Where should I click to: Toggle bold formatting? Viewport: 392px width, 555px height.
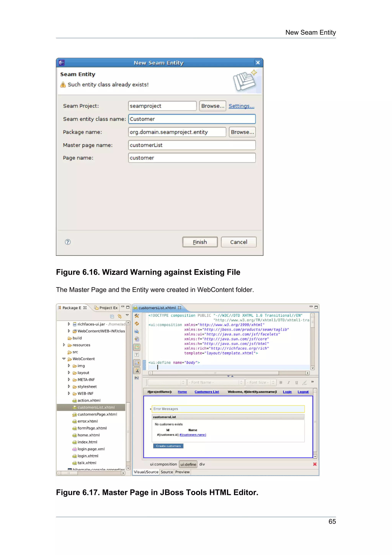click(281, 382)
